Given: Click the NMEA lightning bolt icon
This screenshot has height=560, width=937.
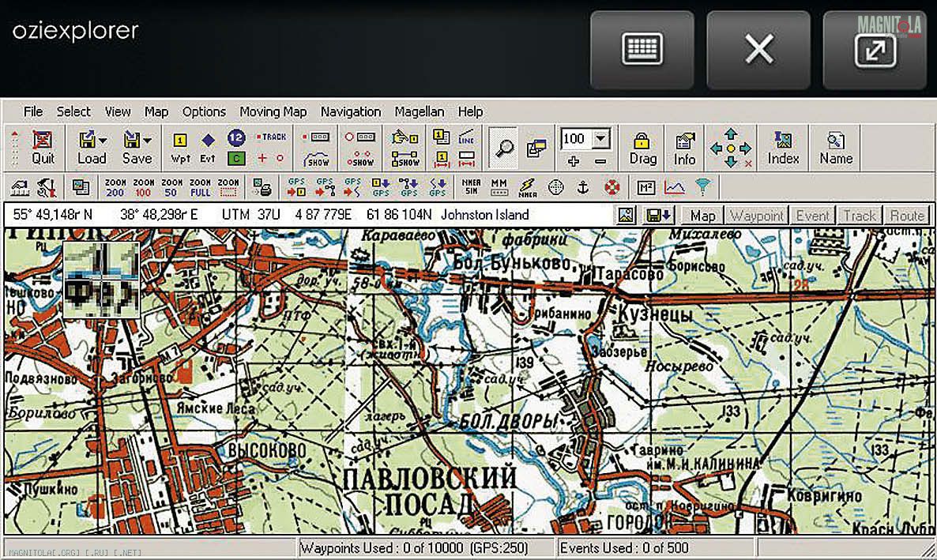Looking at the screenshot, I should click(x=527, y=187).
